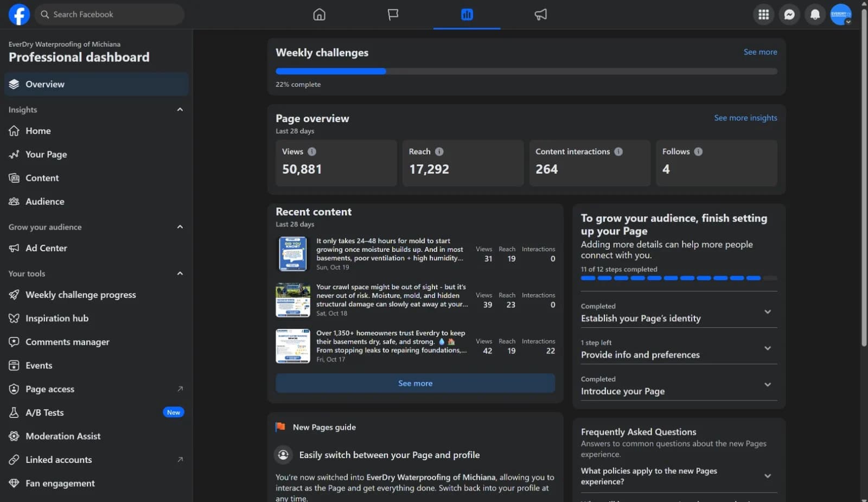The width and height of the screenshot is (868, 502).
Task: Open the apps grid menu icon
Action: (x=763, y=15)
